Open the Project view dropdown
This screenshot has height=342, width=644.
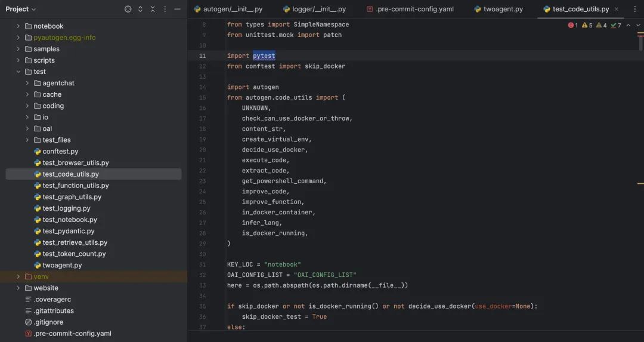(21, 9)
